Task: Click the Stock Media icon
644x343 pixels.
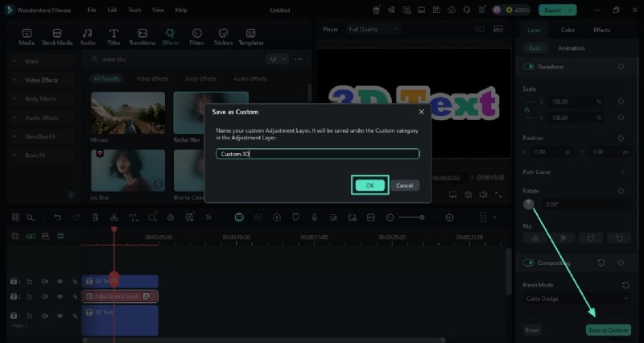Action: (x=57, y=36)
